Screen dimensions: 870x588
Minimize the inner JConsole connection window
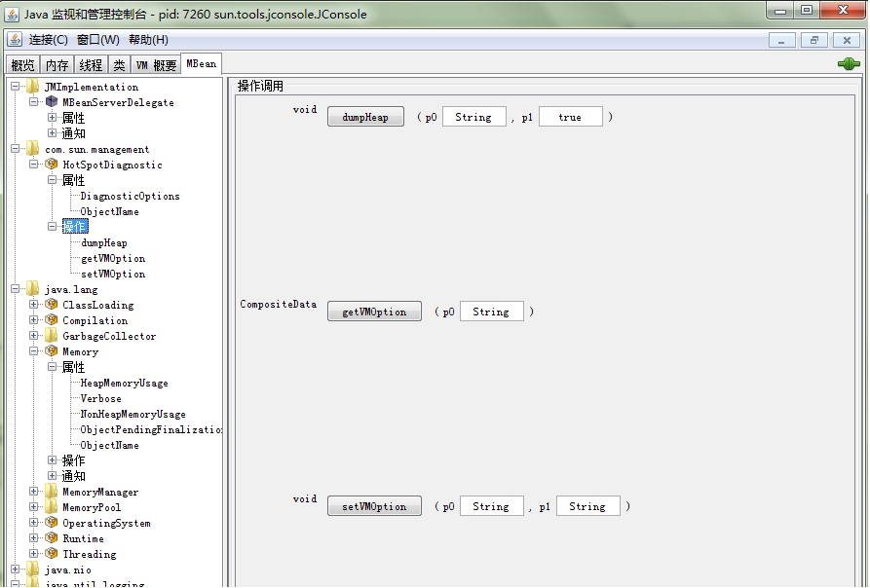(781, 40)
